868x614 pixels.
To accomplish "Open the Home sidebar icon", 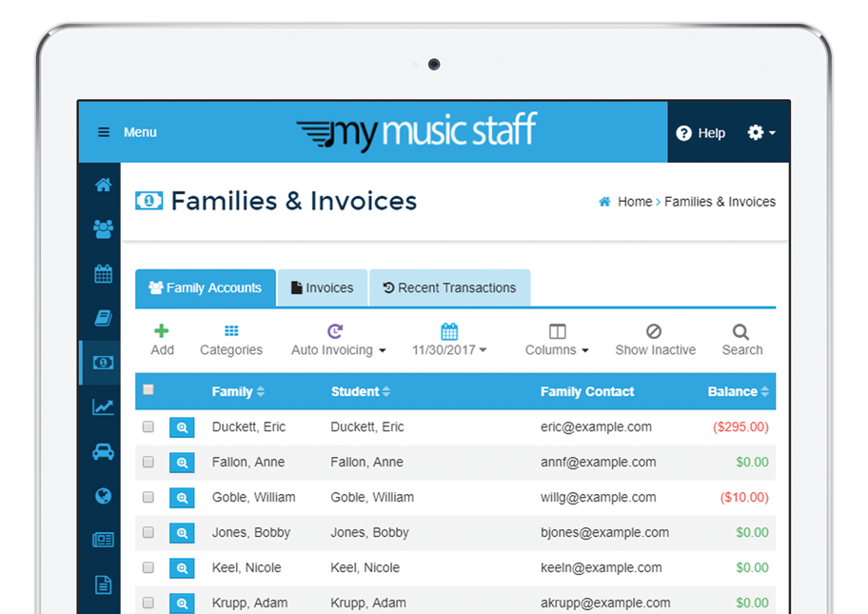I will pos(101,185).
